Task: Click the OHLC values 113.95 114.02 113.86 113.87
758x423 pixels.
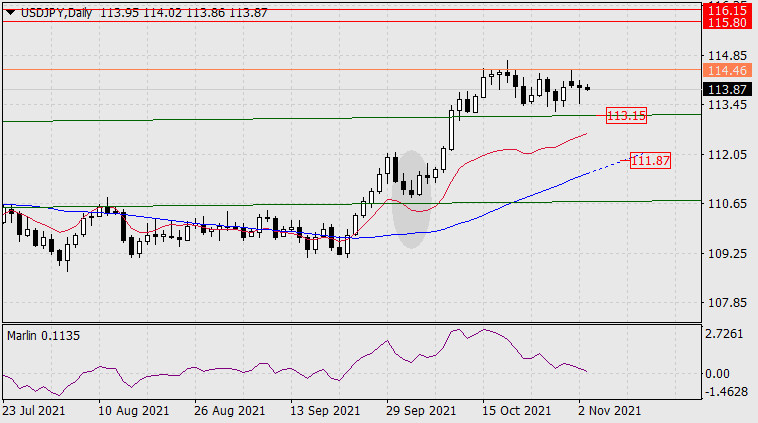Action: click(x=183, y=13)
